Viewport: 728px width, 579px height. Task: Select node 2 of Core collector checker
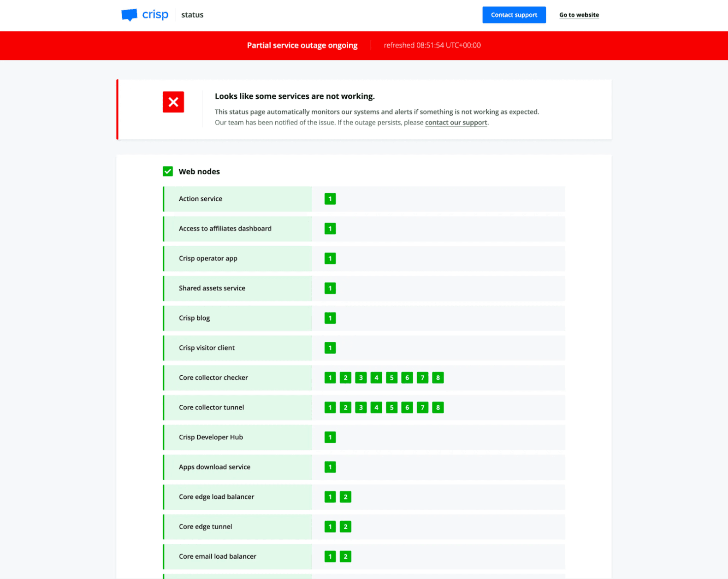tap(345, 378)
